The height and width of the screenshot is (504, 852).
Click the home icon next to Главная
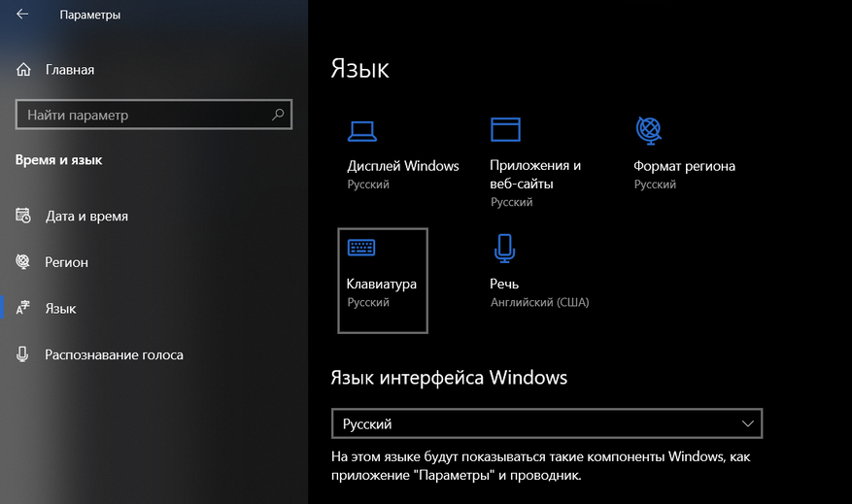(x=23, y=70)
